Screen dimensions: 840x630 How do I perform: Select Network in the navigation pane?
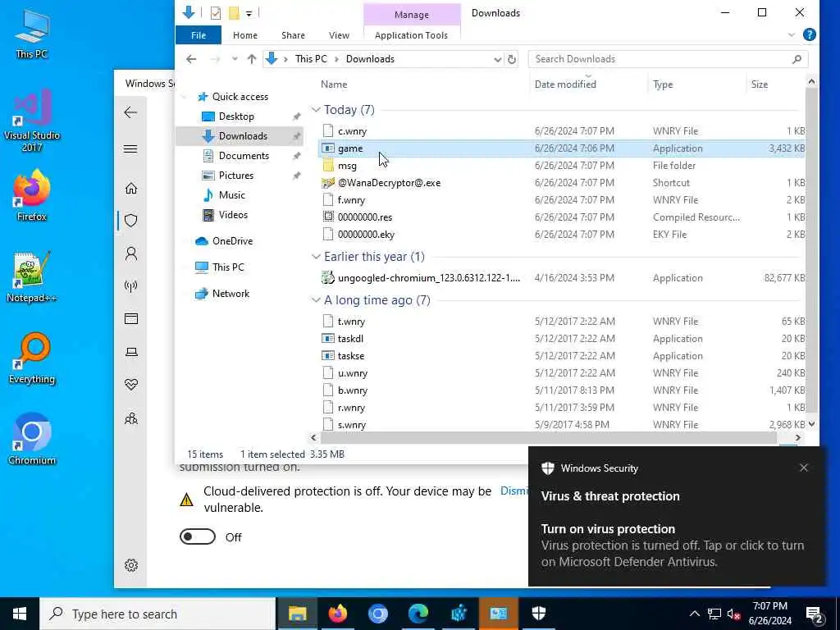[x=231, y=294]
